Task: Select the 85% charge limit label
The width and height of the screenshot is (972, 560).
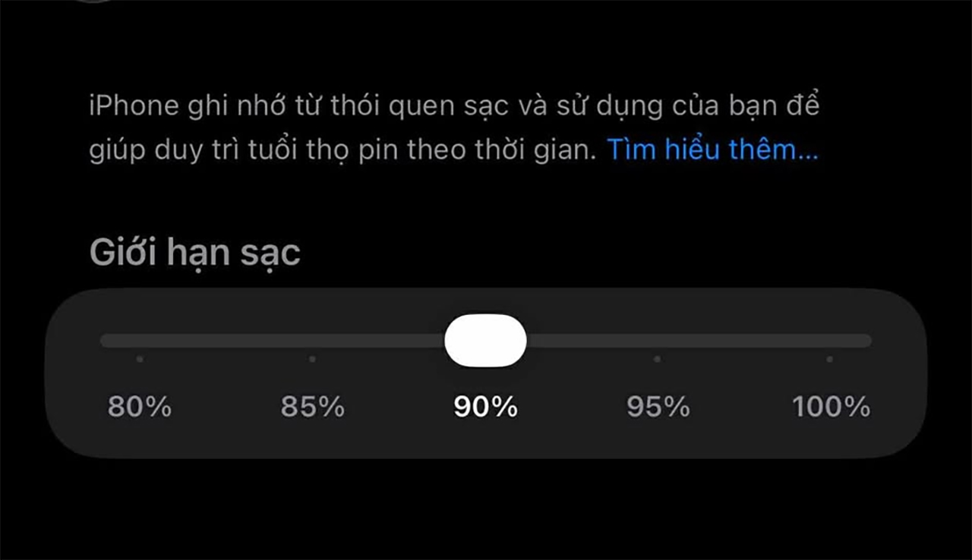Action: pyautogui.click(x=312, y=407)
